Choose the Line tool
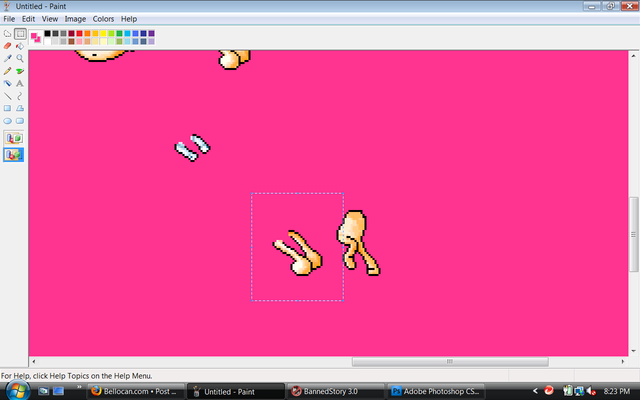This screenshot has width=640, height=400. (x=7, y=96)
